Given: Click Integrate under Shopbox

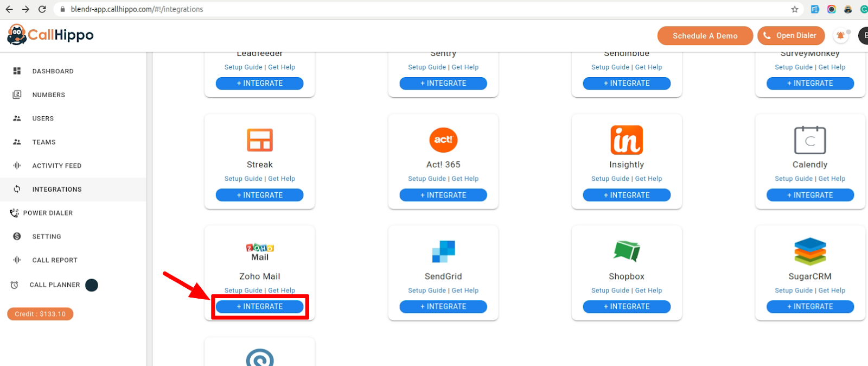Looking at the screenshot, I should click(x=627, y=307).
